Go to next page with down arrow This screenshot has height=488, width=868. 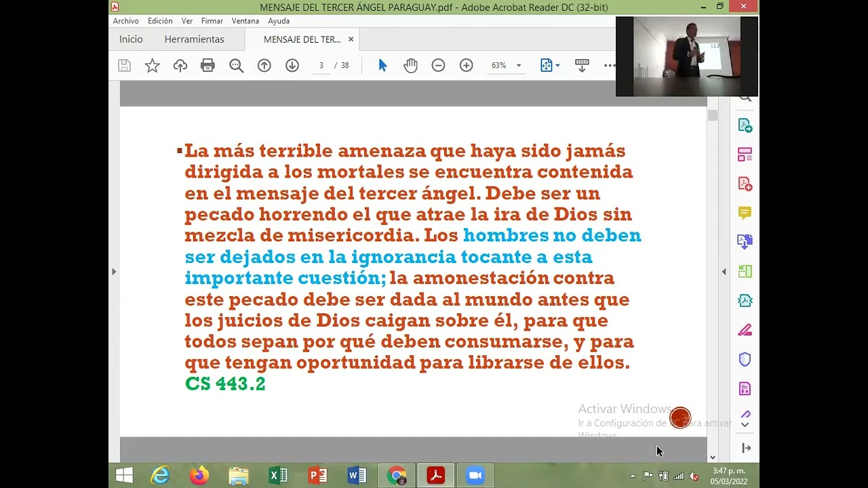292,66
